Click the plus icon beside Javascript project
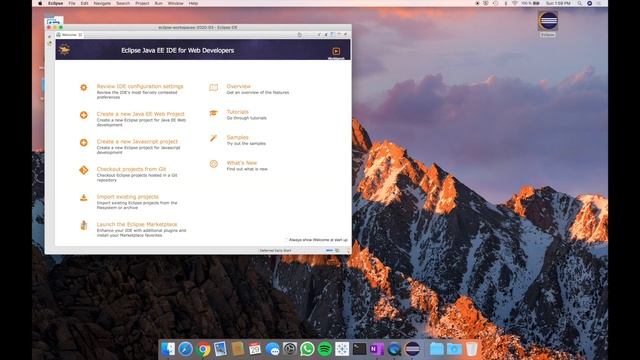This screenshot has height=360, width=640. [84, 142]
